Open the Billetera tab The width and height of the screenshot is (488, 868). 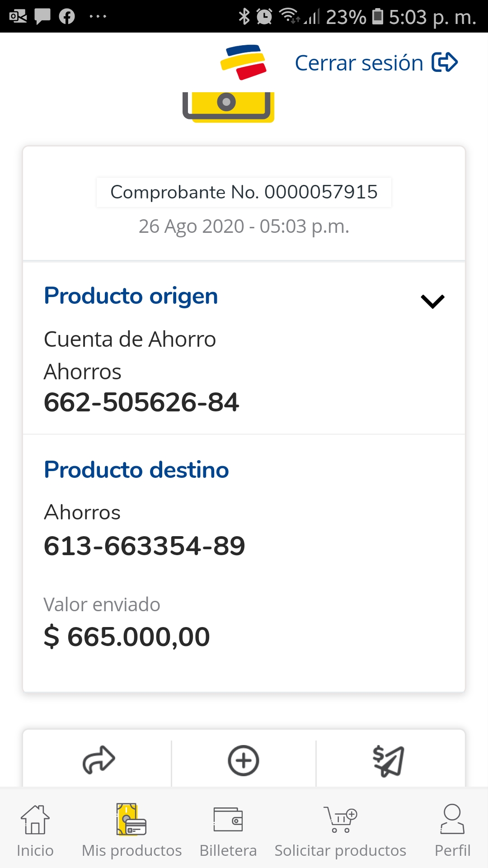[x=228, y=831]
